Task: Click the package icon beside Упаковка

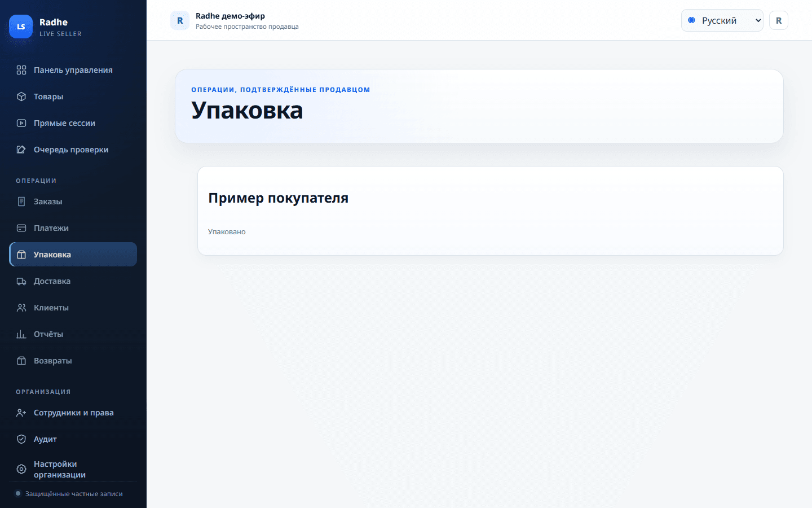Action: click(x=21, y=255)
